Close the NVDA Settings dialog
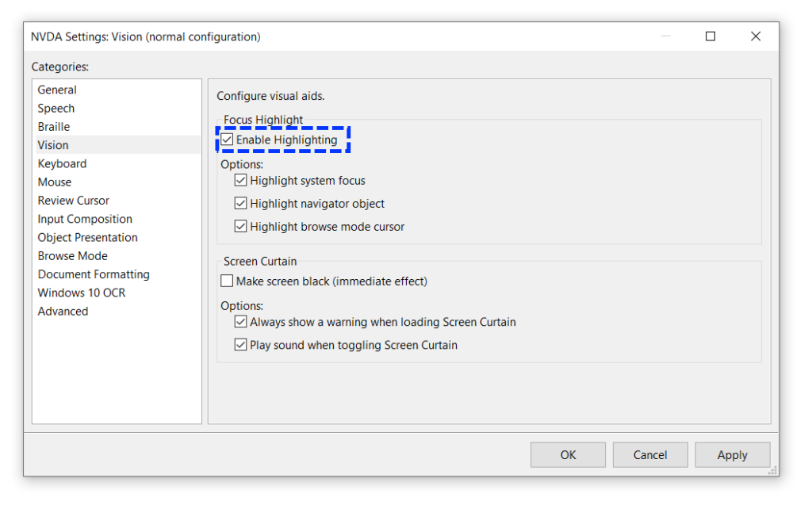Viewport: 812px width, 509px height. (756, 36)
